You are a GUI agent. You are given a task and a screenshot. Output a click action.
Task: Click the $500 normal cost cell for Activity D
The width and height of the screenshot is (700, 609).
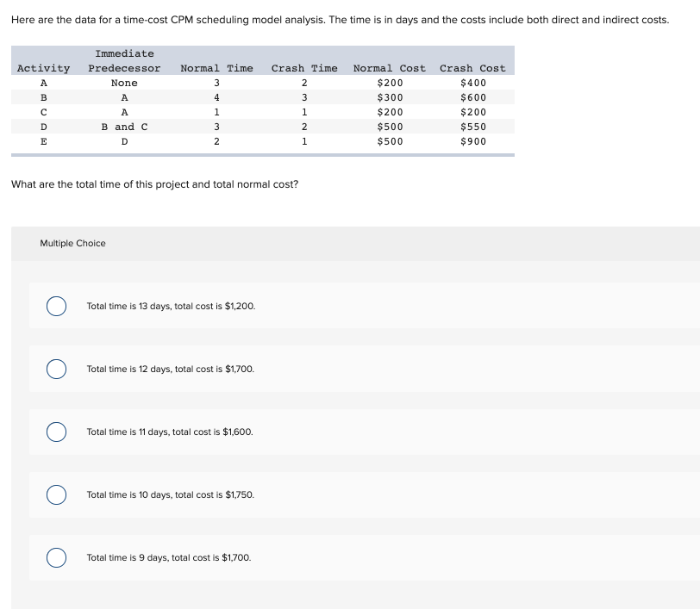pos(389,127)
